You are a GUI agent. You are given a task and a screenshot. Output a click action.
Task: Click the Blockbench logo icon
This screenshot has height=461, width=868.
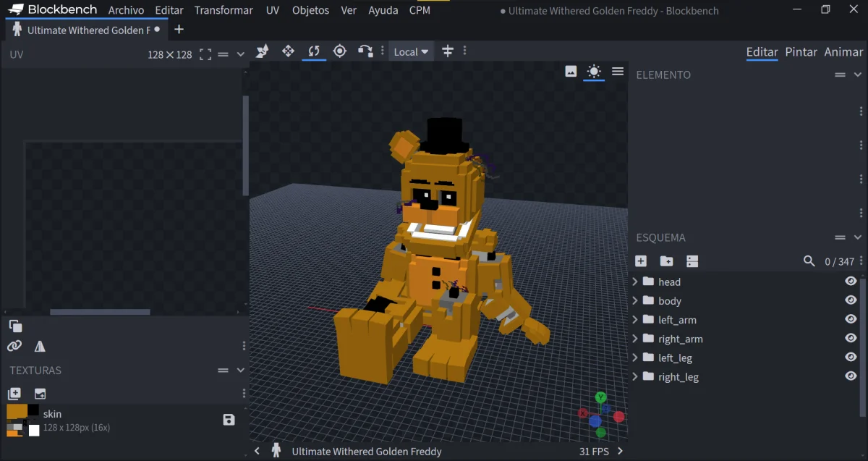16,10
